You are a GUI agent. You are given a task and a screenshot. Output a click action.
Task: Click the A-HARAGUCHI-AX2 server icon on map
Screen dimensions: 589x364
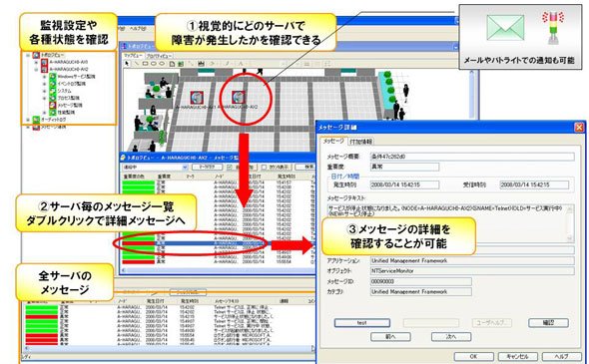tap(238, 97)
